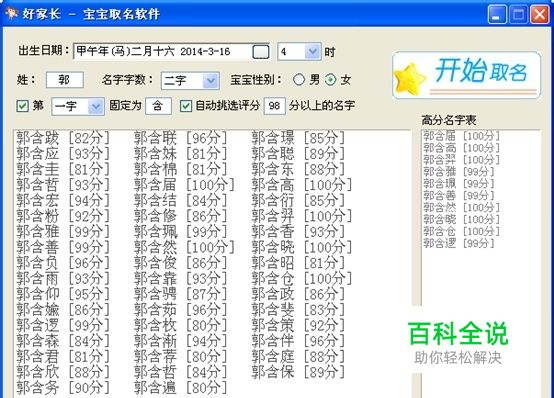
Task: Click the app icon in title bar
Action: (11, 13)
